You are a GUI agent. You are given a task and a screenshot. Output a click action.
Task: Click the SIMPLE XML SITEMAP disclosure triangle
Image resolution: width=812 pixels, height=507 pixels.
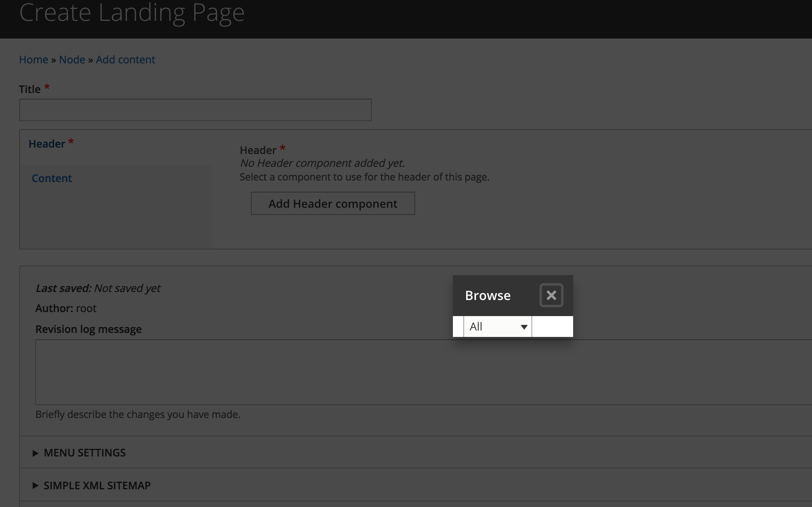[36, 485]
